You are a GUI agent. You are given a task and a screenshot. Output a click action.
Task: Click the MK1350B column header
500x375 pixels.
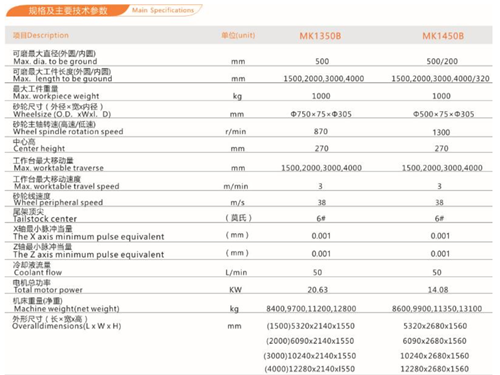tap(320, 36)
